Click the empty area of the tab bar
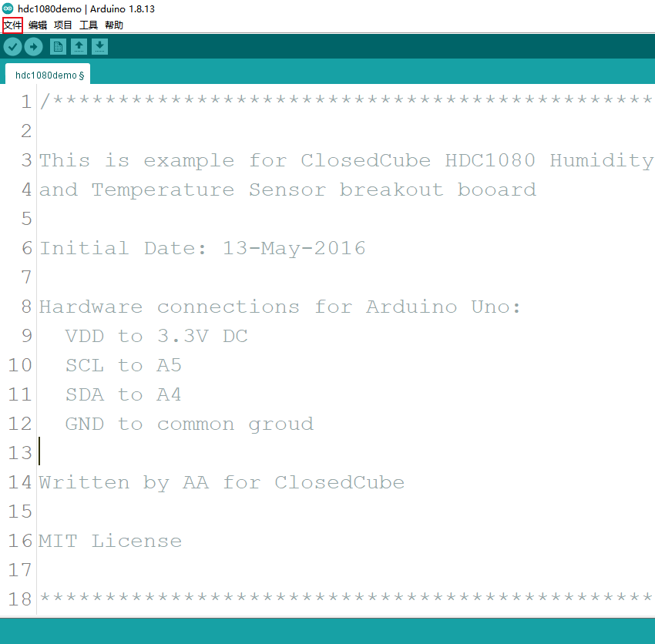This screenshot has height=644, width=655. pos(347,75)
